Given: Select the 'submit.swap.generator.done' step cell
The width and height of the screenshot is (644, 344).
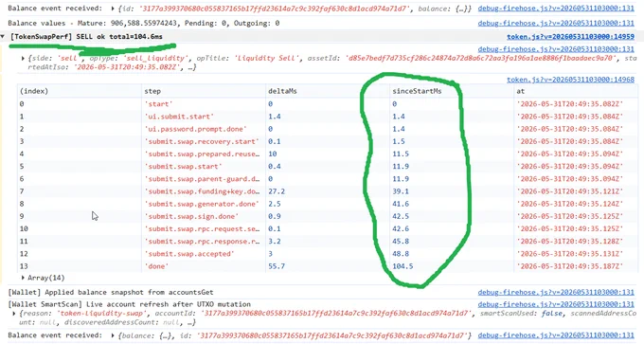Looking at the screenshot, I should point(204,204).
